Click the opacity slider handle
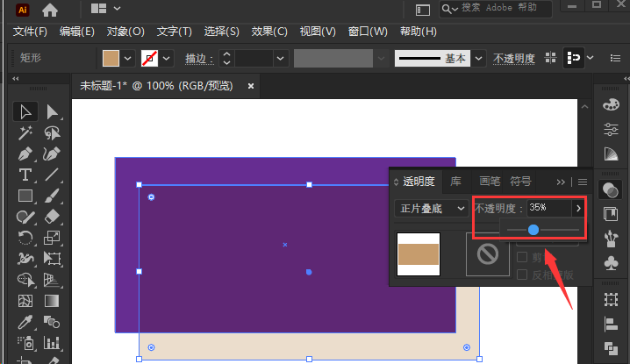The width and height of the screenshot is (630, 364). tap(533, 230)
